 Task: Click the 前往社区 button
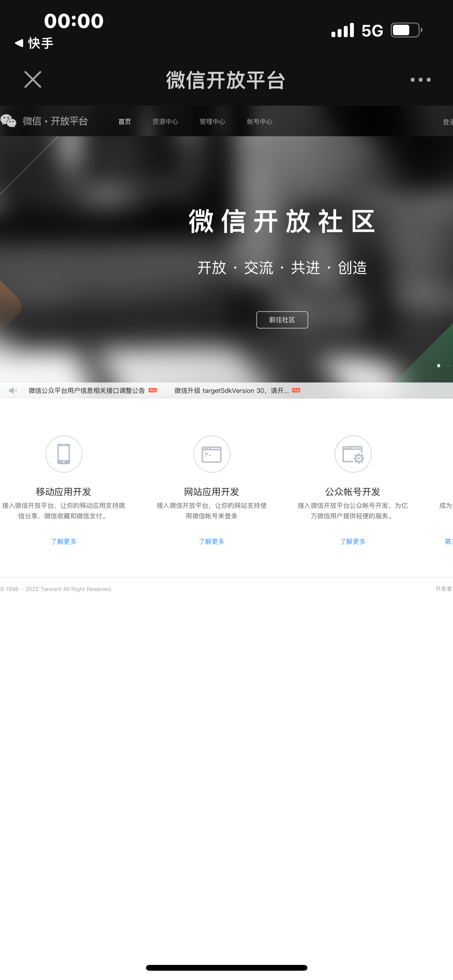(282, 320)
